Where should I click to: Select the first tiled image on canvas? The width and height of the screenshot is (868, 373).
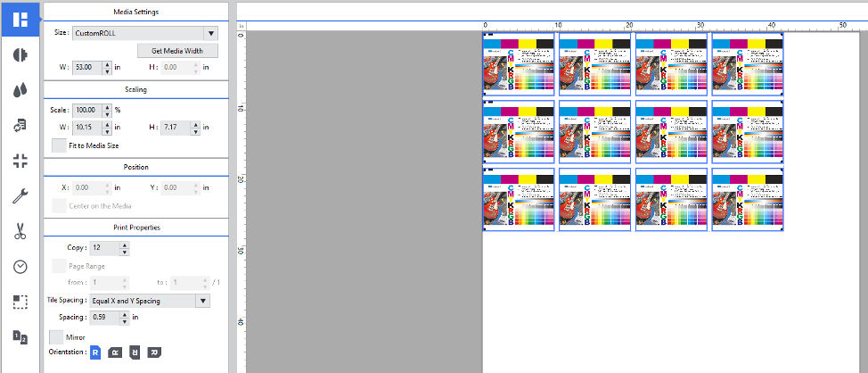(519, 64)
